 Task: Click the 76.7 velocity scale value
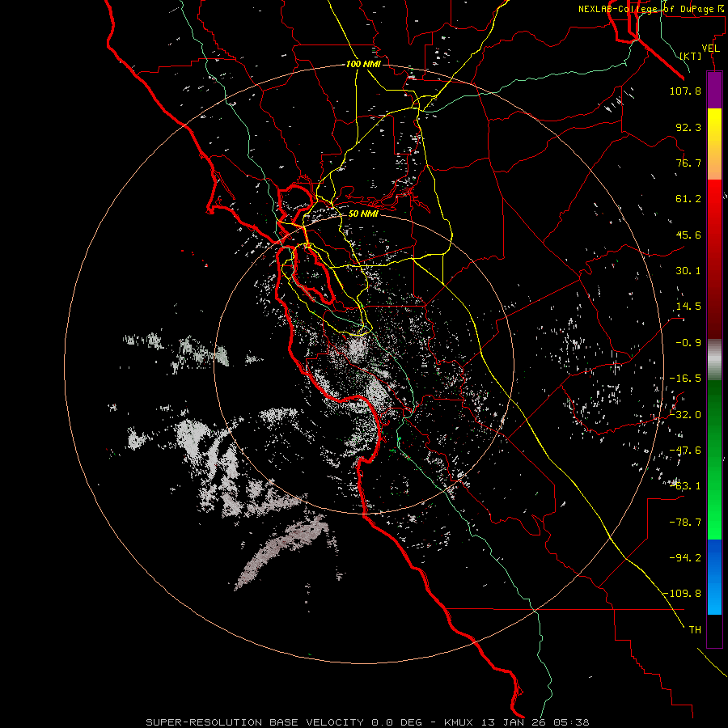[x=688, y=163]
